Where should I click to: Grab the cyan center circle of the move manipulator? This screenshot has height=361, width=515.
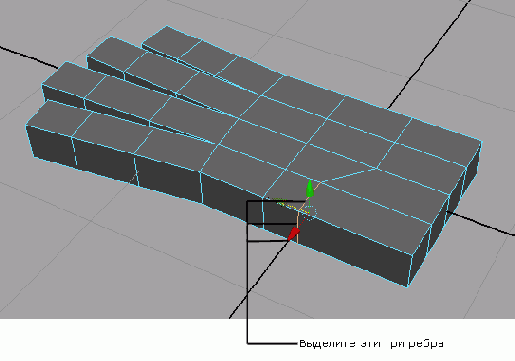[309, 213]
